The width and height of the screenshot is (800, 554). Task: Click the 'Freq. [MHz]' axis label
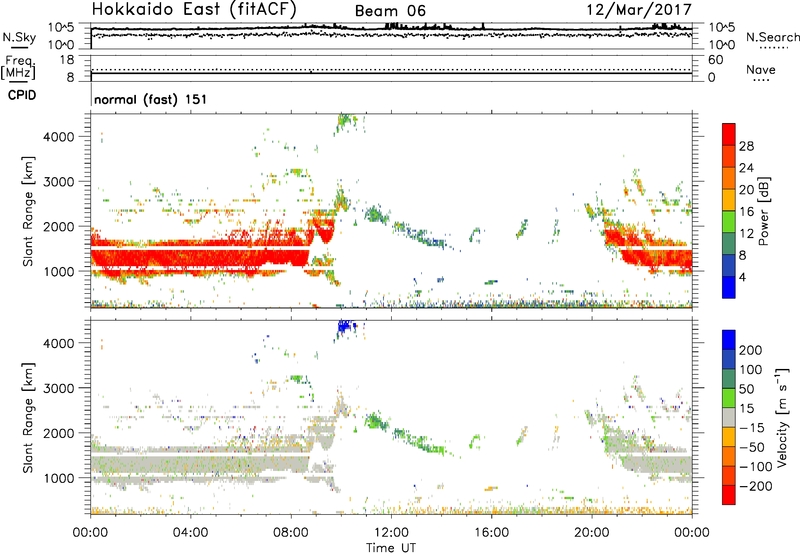19,67
